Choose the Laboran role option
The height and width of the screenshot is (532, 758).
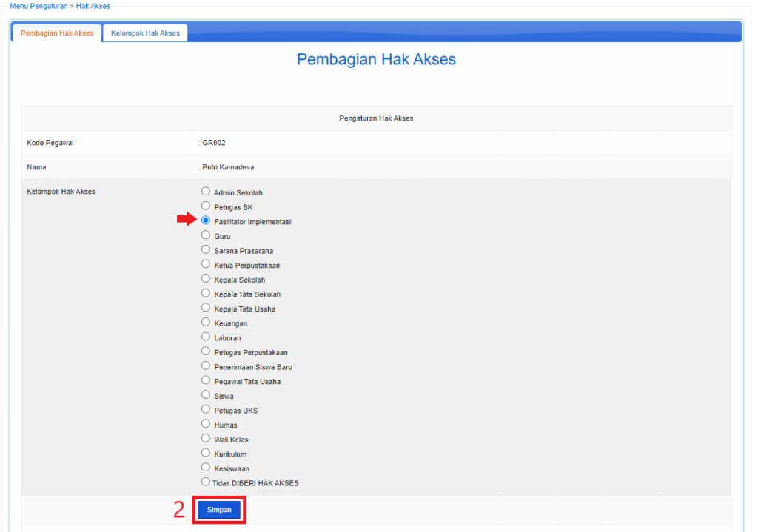205,337
